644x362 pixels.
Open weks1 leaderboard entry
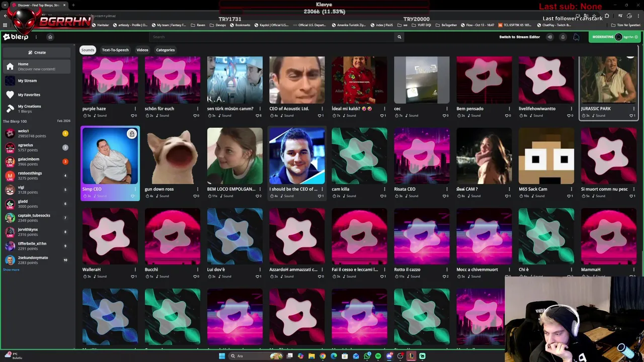pyautogui.click(x=37, y=133)
